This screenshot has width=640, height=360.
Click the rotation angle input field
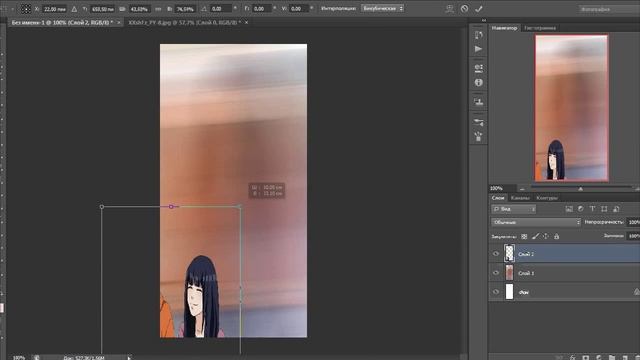tap(221, 9)
